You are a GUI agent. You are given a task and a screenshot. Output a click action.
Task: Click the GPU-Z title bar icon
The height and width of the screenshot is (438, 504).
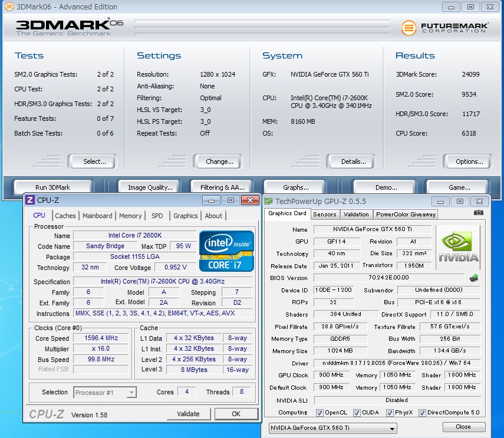tap(269, 201)
